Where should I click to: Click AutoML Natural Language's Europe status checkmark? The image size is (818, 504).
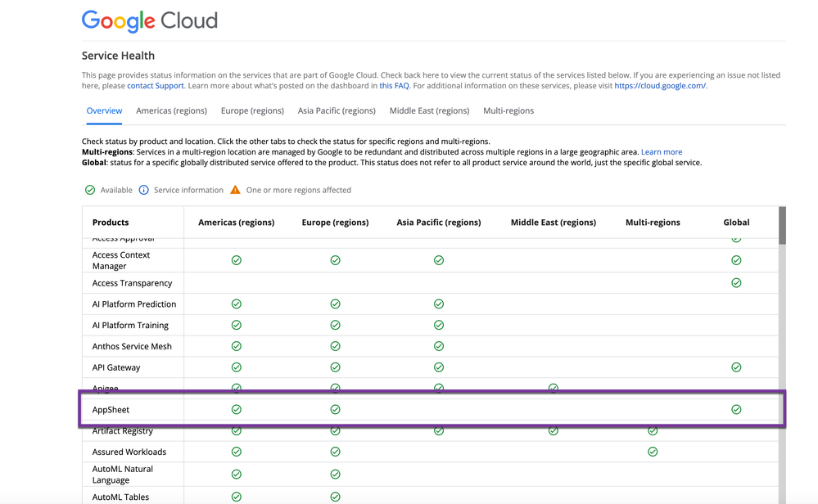(x=336, y=475)
